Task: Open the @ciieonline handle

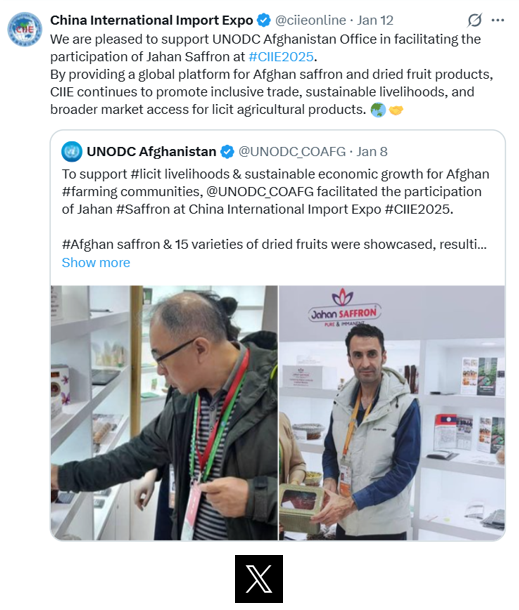Action: [310, 20]
